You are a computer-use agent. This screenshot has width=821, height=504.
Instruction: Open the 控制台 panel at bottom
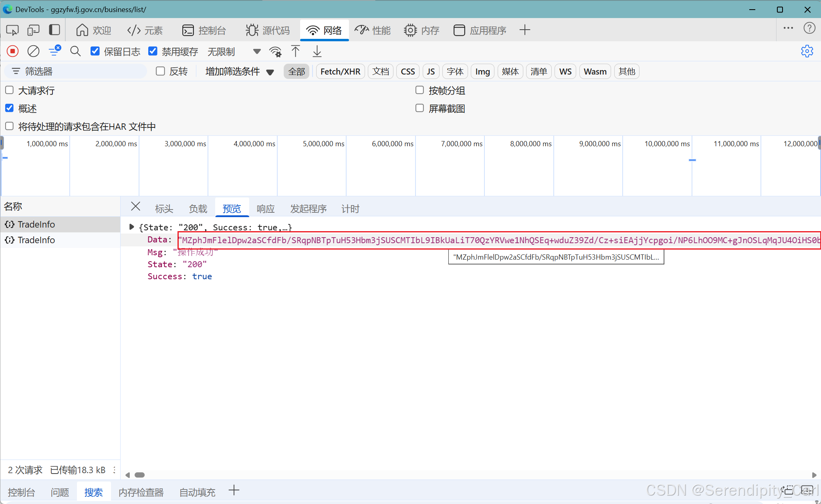(x=22, y=492)
